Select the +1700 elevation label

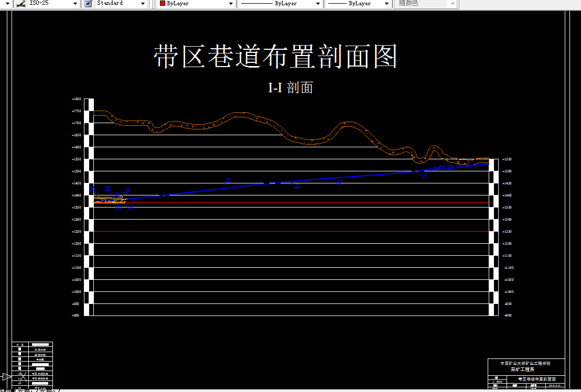[77, 123]
